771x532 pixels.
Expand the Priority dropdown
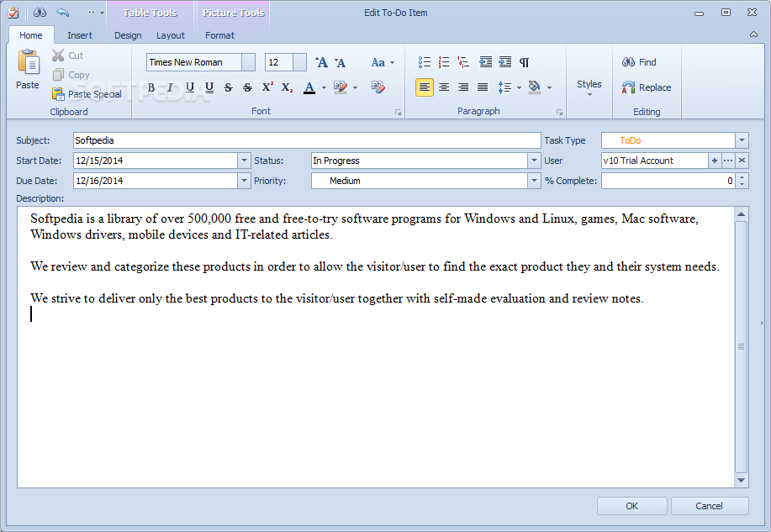click(534, 181)
